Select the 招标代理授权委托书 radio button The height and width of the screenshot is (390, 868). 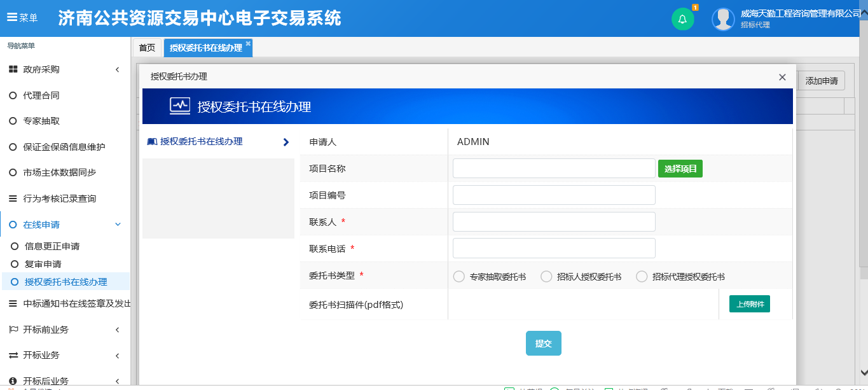coord(642,276)
